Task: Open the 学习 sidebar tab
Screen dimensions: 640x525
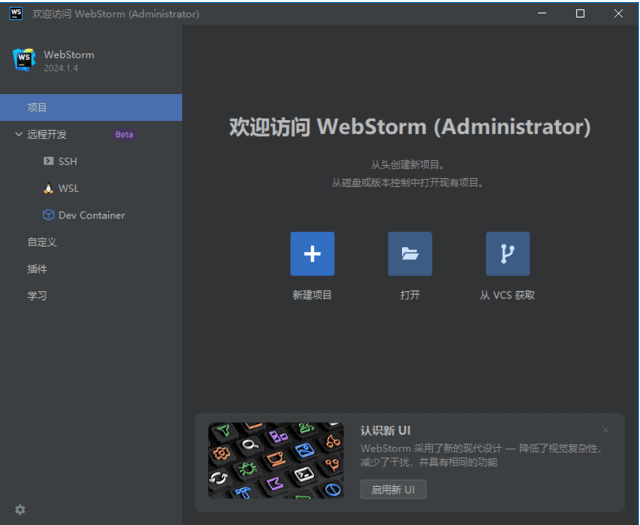Action: point(37,296)
